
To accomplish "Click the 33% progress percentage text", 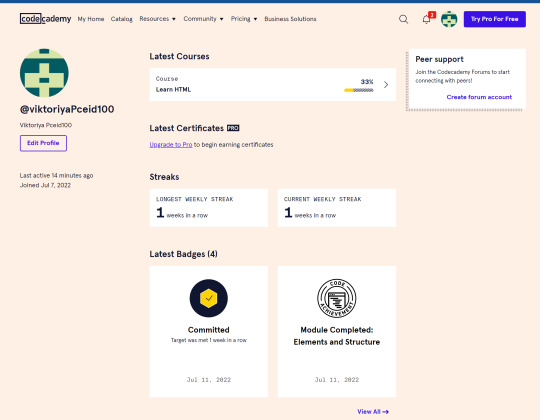I will coord(367,82).
